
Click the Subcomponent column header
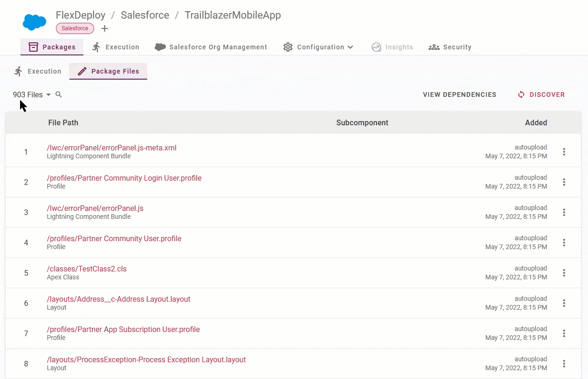[x=362, y=123]
